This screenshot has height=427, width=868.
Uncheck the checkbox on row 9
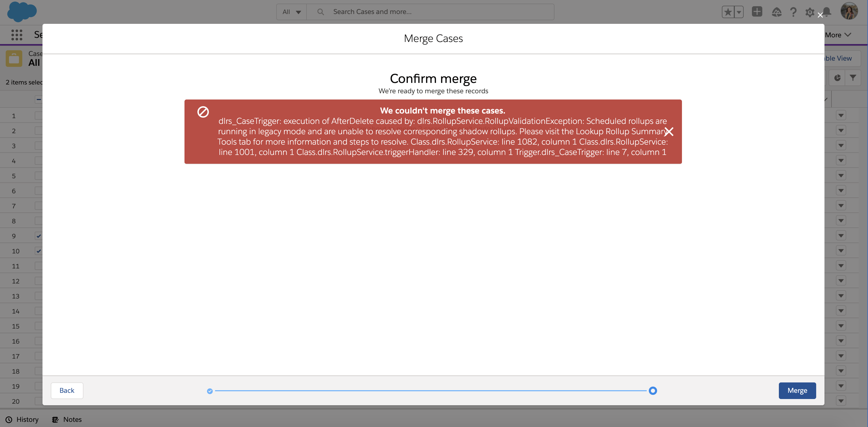[x=38, y=236]
